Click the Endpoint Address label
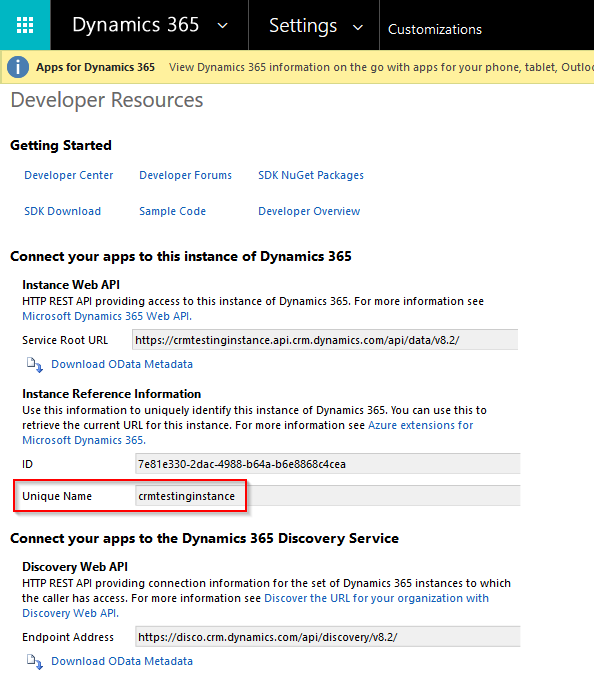This screenshot has height=684, width=594. tap(68, 637)
